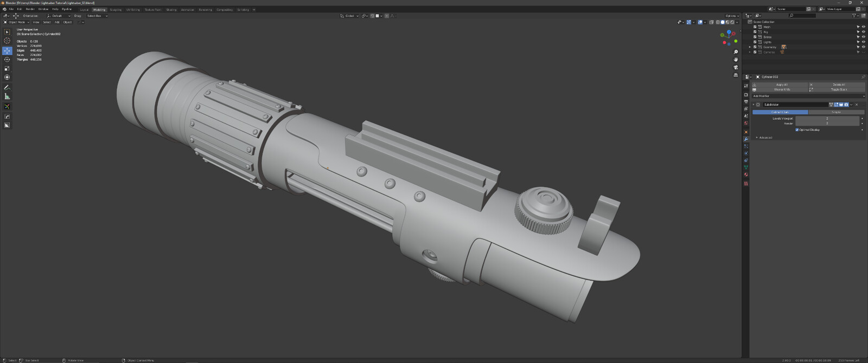Click the Delete All button
The image size is (868, 363).
click(837, 85)
